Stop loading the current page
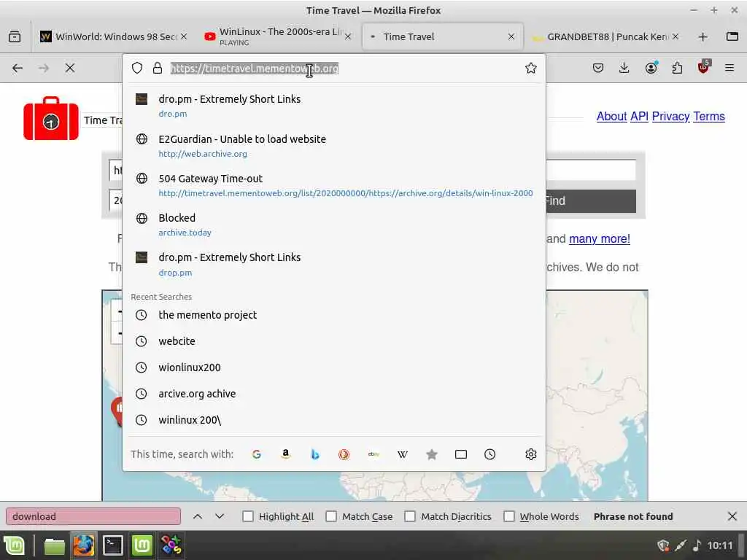747x560 pixels. pyautogui.click(x=70, y=68)
